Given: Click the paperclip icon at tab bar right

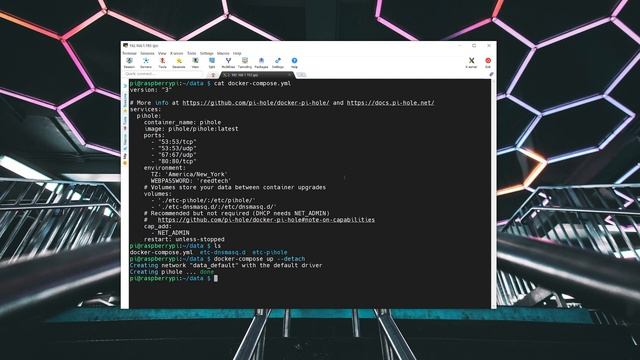Looking at the screenshot, I should (491, 75).
